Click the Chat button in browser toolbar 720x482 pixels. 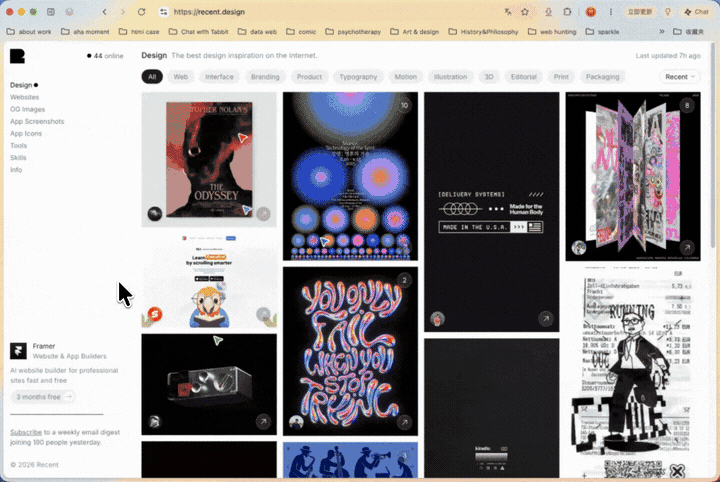point(697,12)
